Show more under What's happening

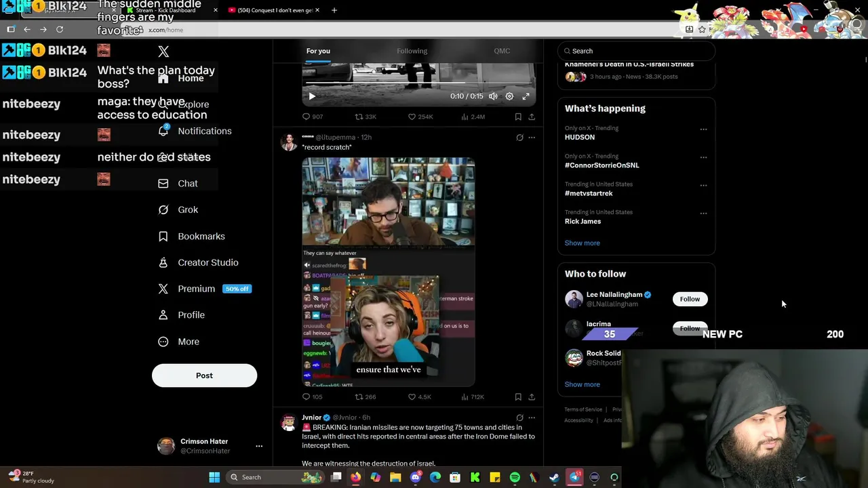582,243
